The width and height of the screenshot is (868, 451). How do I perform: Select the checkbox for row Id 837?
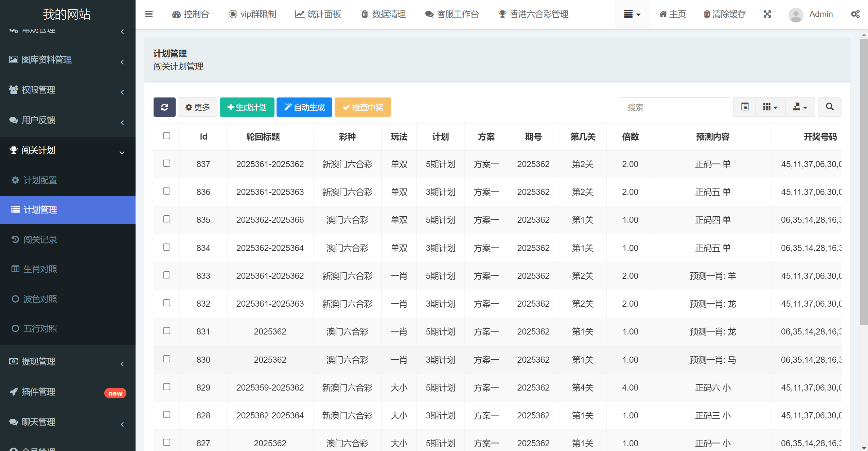[166, 163]
